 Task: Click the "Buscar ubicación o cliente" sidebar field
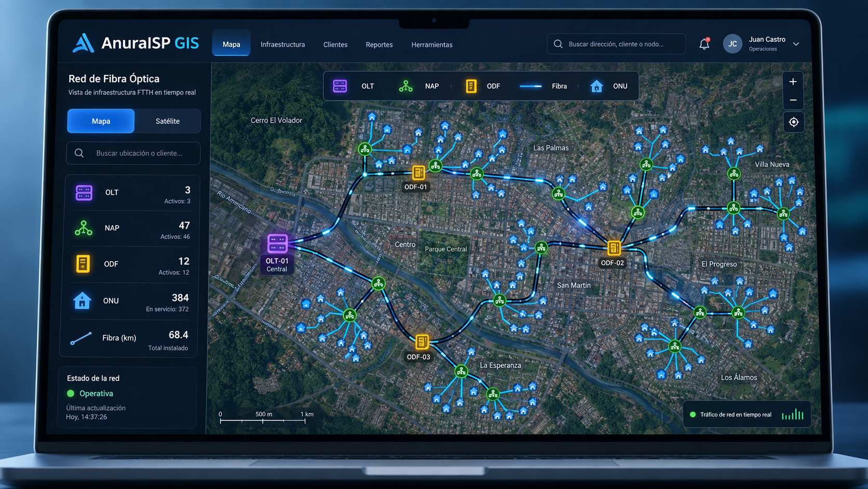pos(133,153)
